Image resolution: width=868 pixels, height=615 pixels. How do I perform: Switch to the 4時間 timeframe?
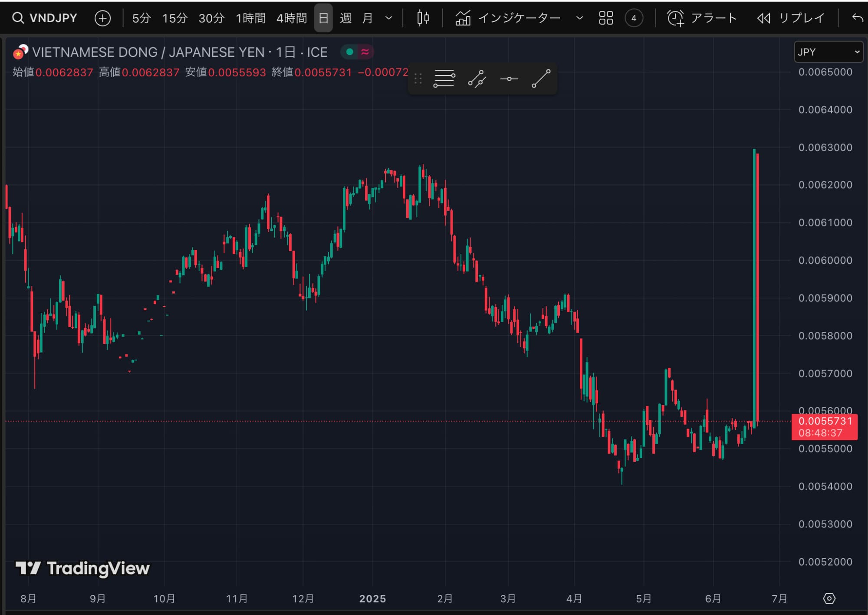(x=292, y=18)
